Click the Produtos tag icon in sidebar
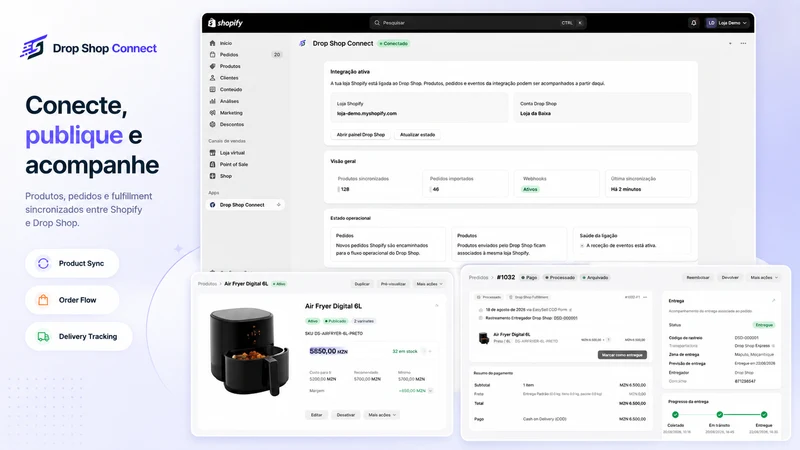Viewport: 800px width, 450px height. (213, 66)
